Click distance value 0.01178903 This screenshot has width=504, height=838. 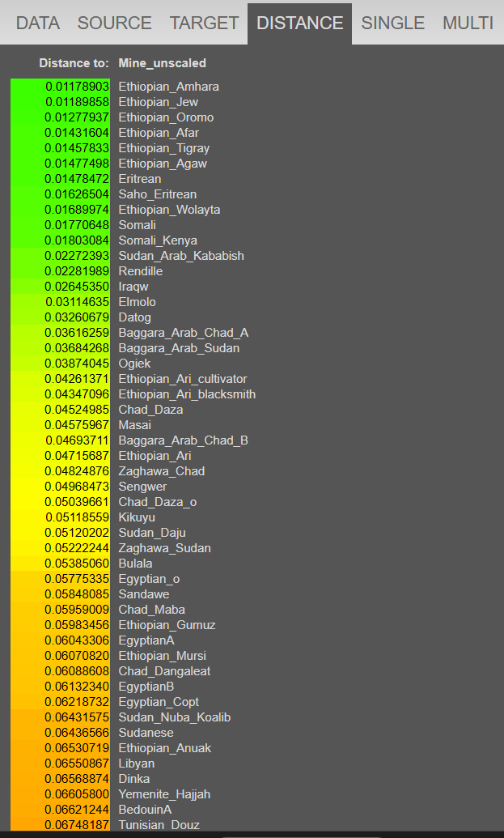pyautogui.click(x=78, y=87)
